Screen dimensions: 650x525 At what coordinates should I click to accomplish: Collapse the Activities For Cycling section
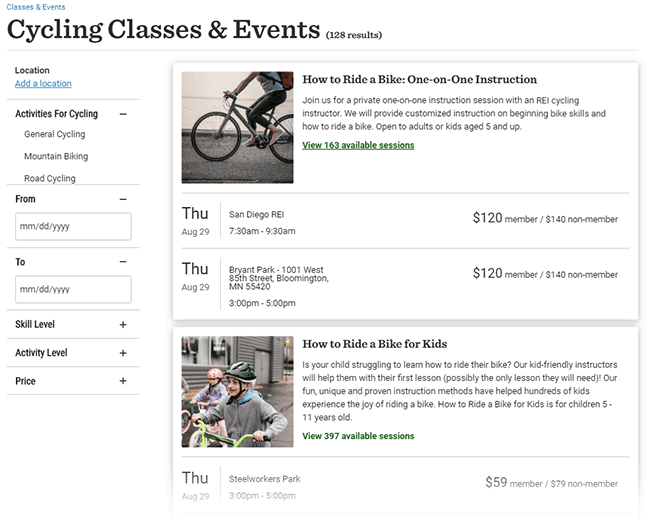(x=123, y=114)
